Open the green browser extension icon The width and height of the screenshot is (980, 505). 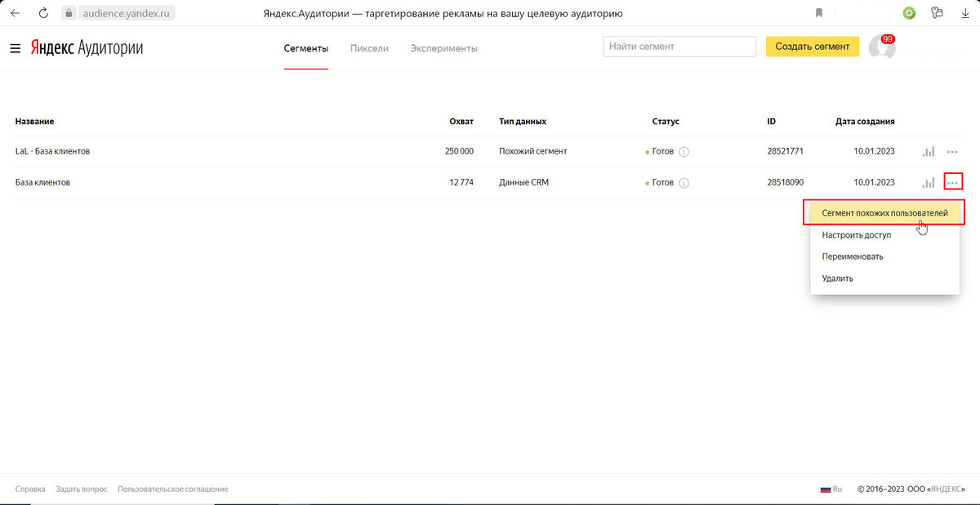pyautogui.click(x=909, y=13)
